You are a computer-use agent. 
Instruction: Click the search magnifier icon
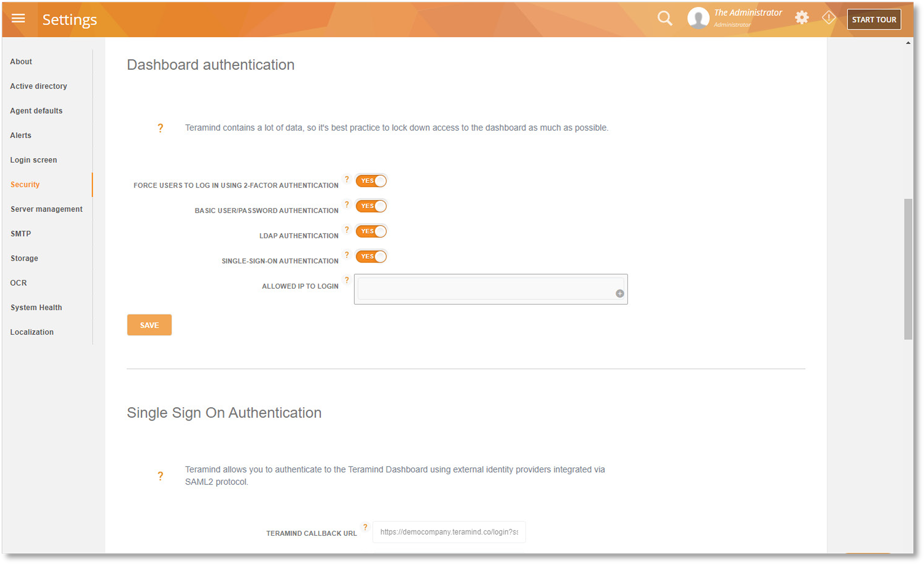[x=665, y=18]
